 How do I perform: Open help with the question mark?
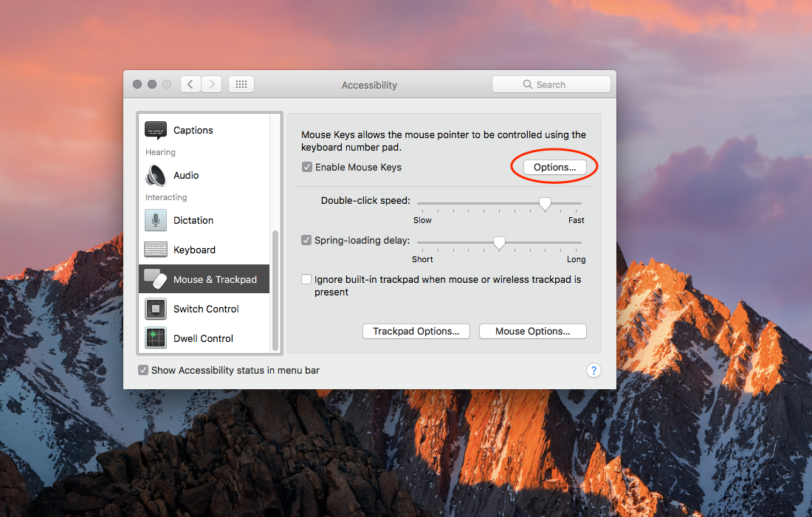(593, 371)
